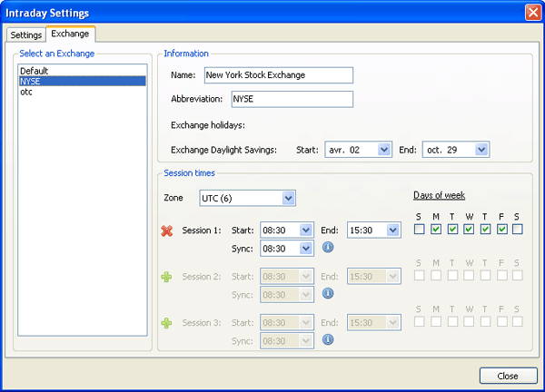Click the Close button

click(508, 376)
